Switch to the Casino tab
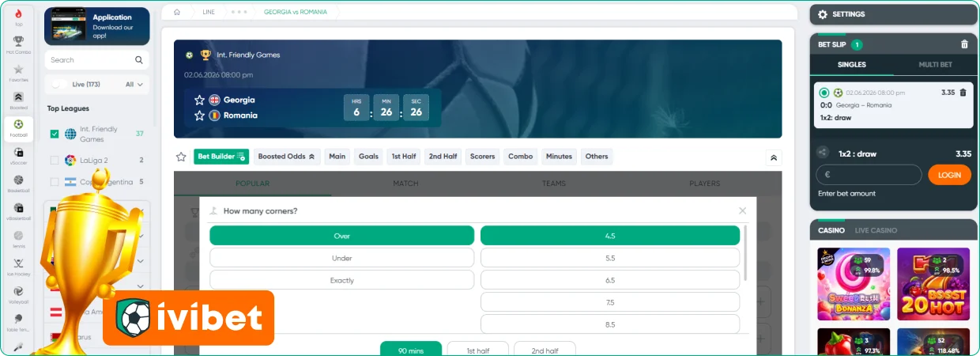Screen dimensions: 980x356 (831, 230)
